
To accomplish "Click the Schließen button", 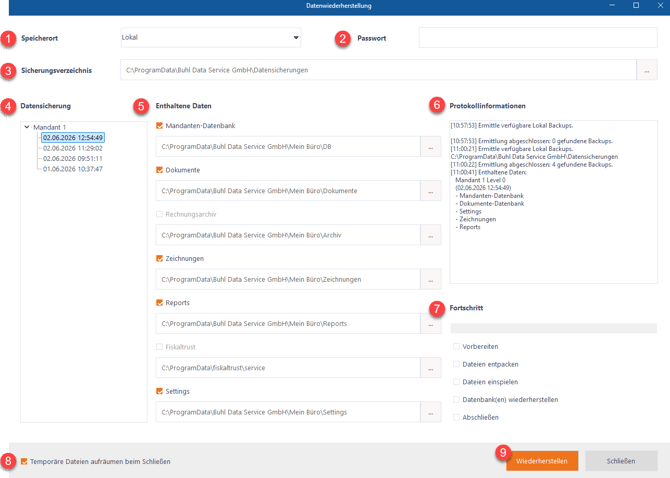I will 621,461.
